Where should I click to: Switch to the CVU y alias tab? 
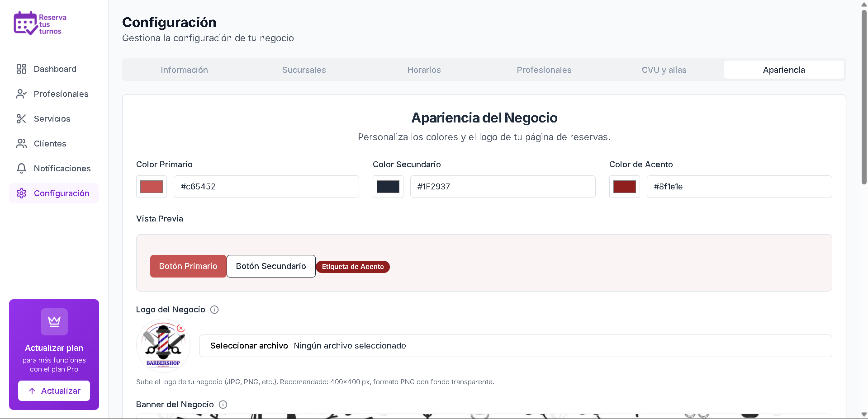pos(664,70)
